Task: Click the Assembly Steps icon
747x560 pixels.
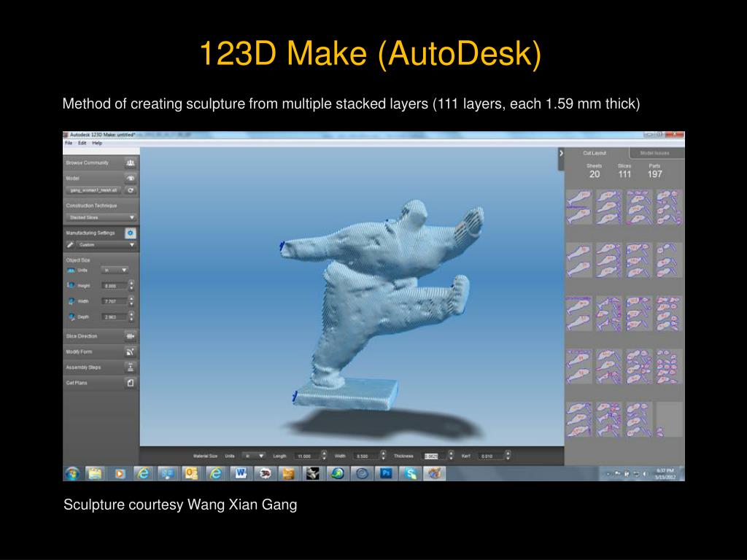Action: click(x=131, y=367)
